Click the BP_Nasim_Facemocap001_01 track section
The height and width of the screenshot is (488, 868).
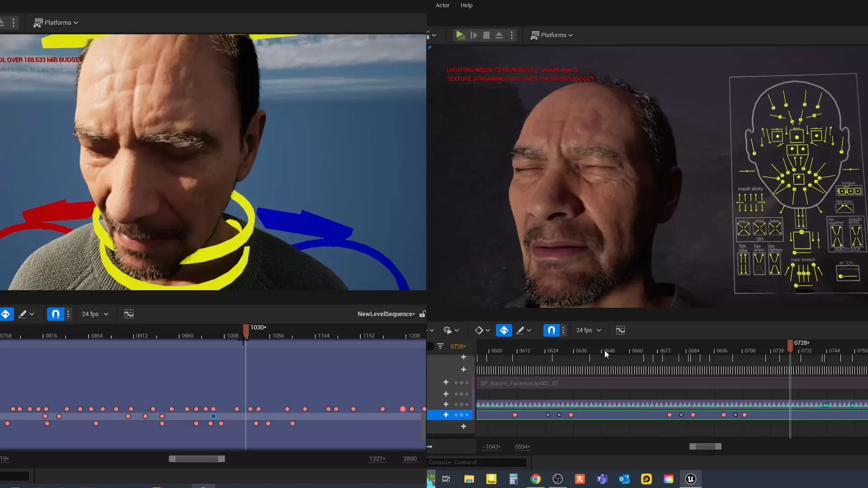[x=519, y=383]
